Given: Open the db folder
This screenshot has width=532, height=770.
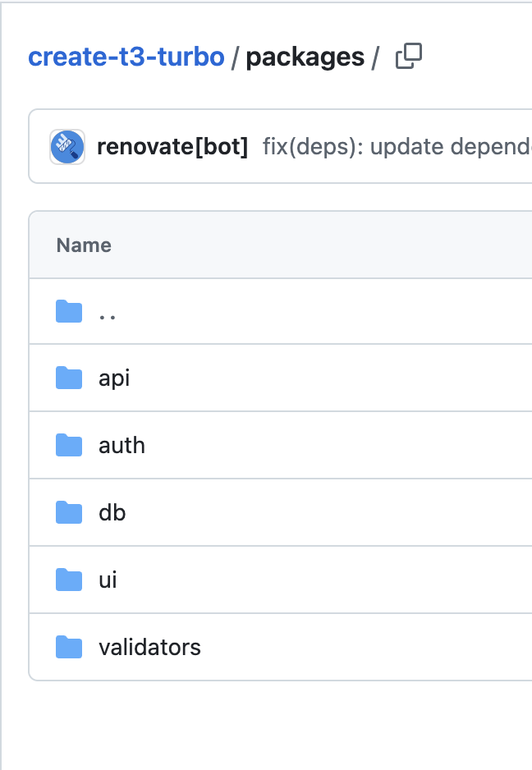Looking at the screenshot, I should 112,513.
